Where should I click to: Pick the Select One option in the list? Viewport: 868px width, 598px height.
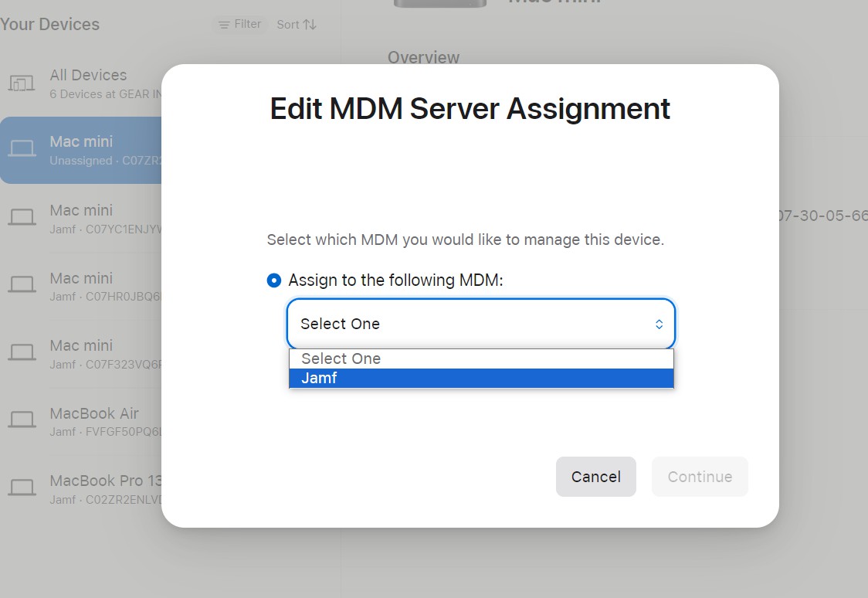[481, 358]
